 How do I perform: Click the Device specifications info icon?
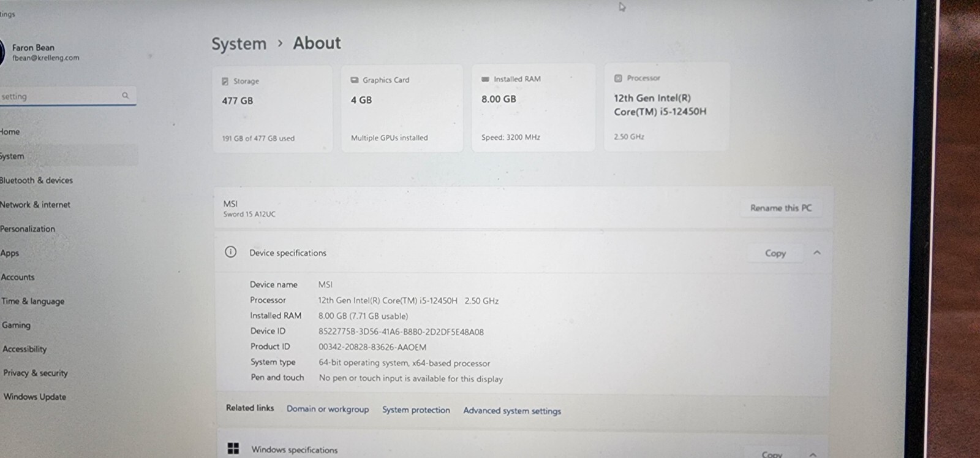230,252
